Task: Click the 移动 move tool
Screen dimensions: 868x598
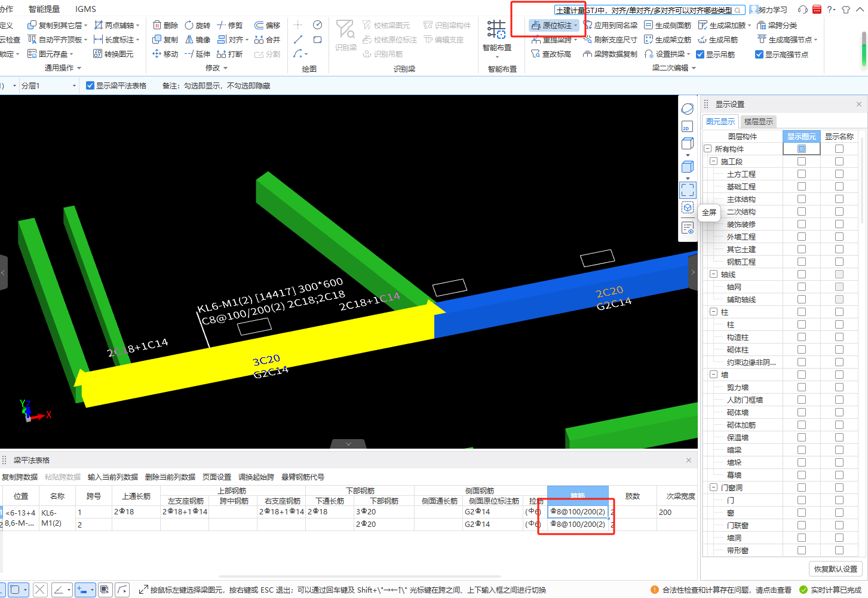Action: pos(165,54)
